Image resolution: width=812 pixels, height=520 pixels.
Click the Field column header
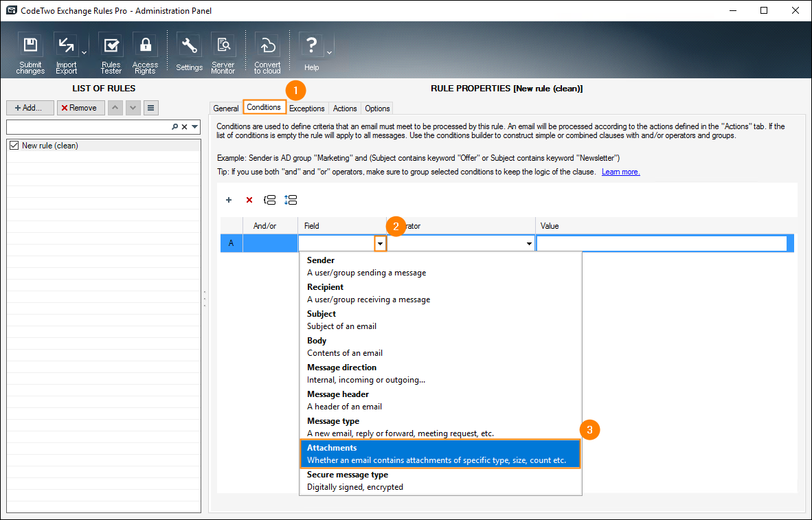(342, 226)
